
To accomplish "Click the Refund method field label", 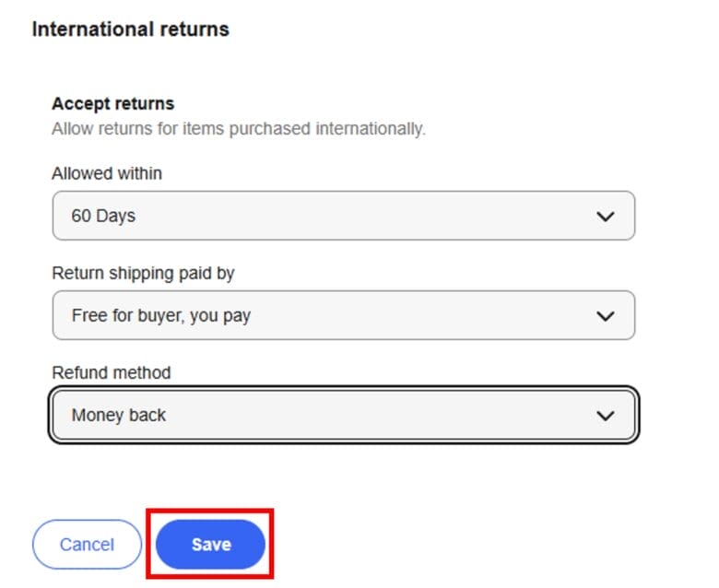I will 112,372.
